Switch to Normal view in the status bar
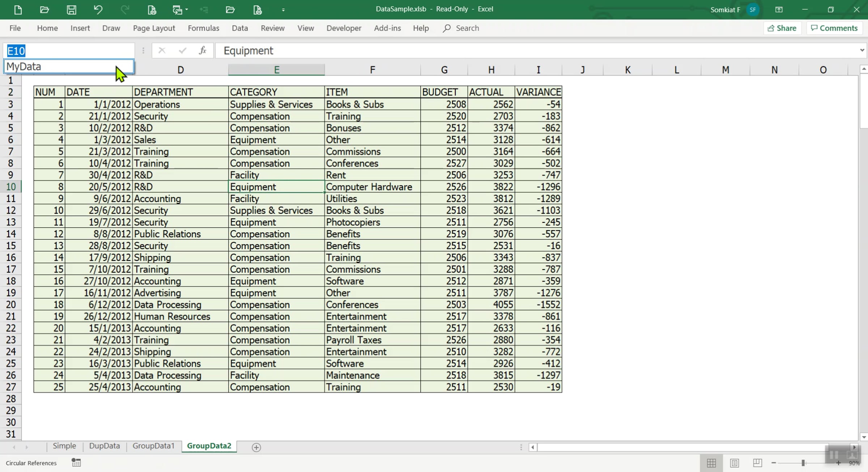Screen dimensions: 868x472 711,463
